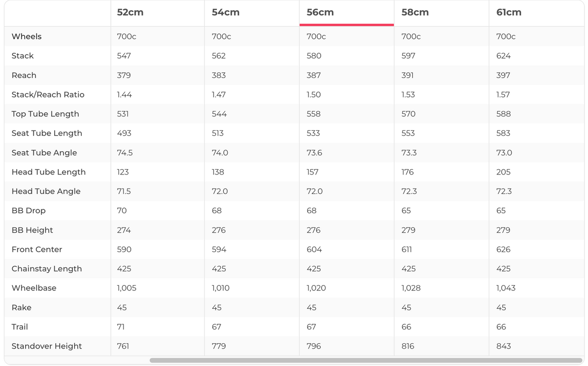Select the 52cm size column header
Screen dimensions: 588x366
(x=130, y=13)
